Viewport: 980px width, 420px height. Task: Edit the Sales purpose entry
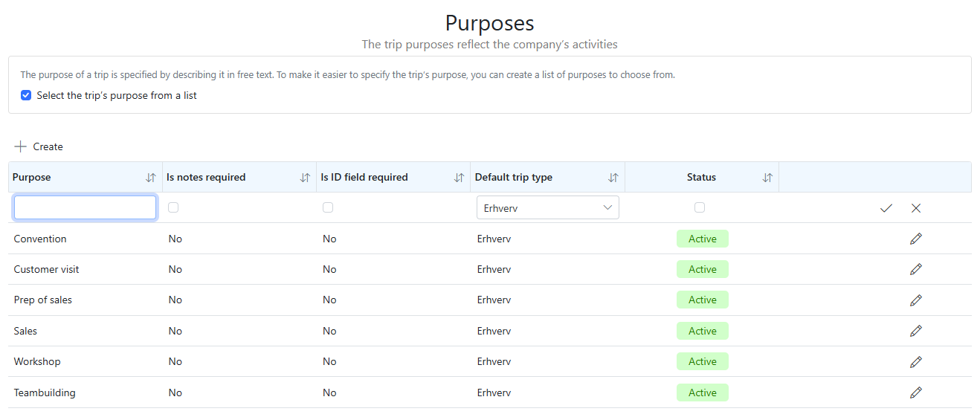point(915,331)
